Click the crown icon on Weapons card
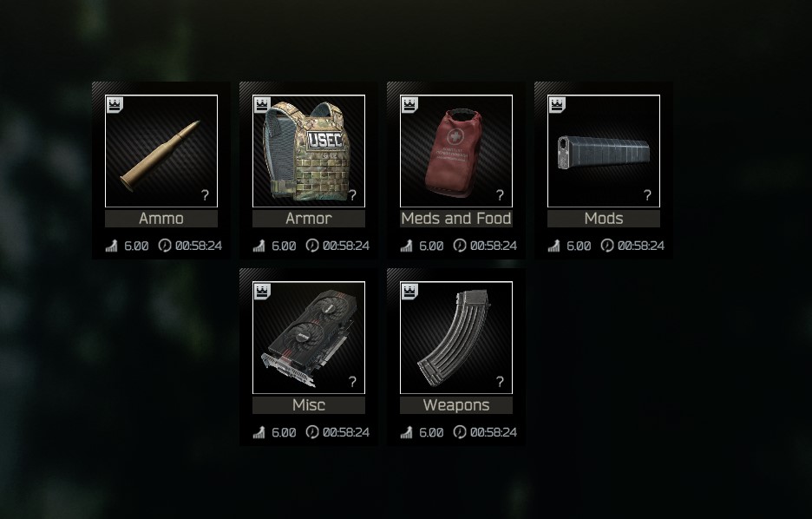The height and width of the screenshot is (519, 812). [x=409, y=292]
